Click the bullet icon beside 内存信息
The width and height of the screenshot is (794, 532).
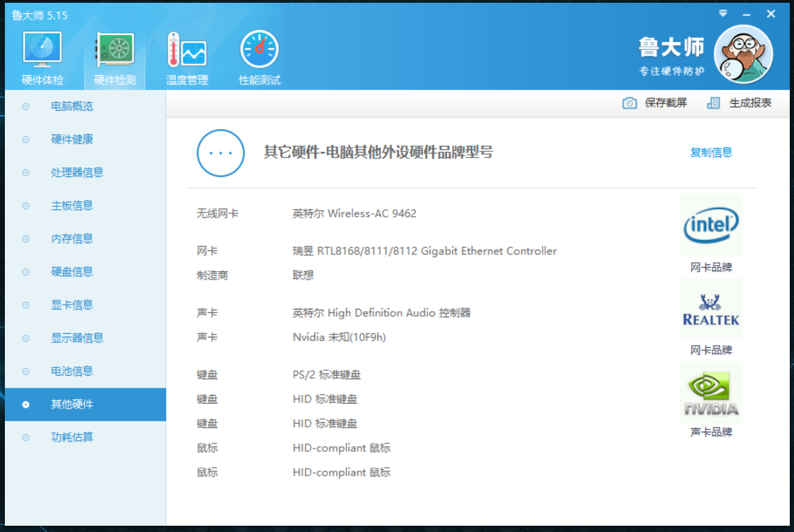pyautogui.click(x=26, y=239)
